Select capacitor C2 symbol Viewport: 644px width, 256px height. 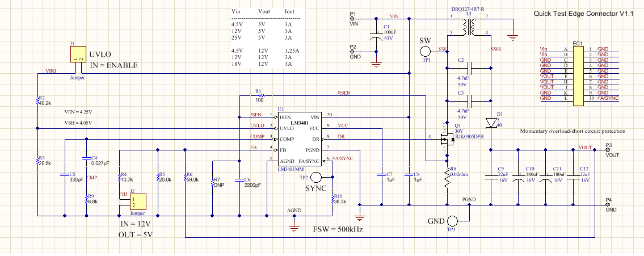pyautogui.click(x=469, y=68)
